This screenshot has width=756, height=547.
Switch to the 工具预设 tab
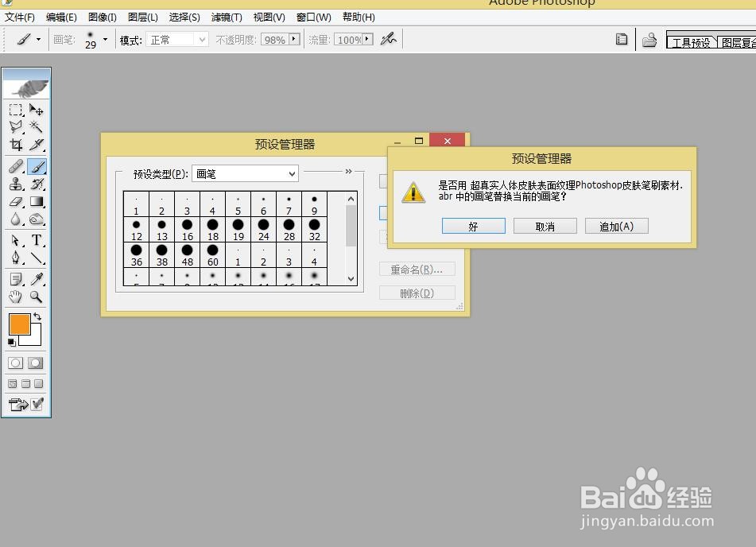point(691,42)
